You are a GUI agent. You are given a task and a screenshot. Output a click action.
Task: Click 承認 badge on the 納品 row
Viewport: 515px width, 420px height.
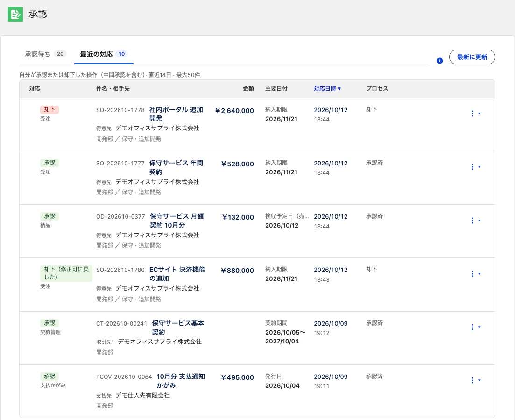click(49, 216)
